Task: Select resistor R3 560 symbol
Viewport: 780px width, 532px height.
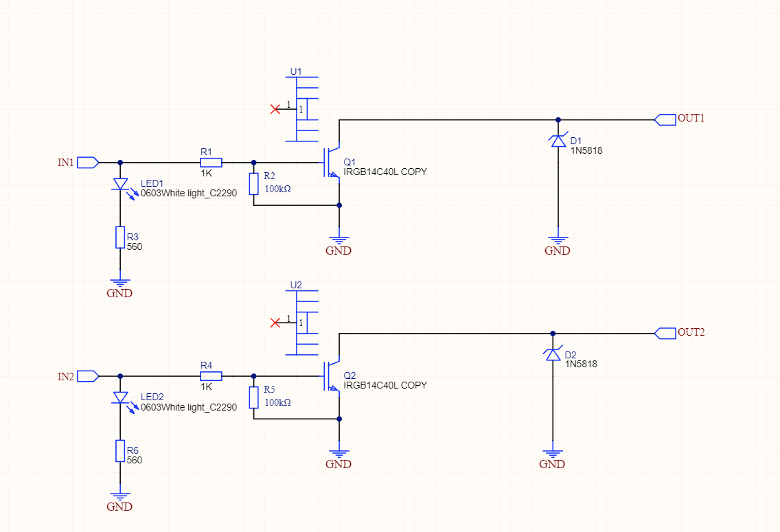Action: click(120, 237)
